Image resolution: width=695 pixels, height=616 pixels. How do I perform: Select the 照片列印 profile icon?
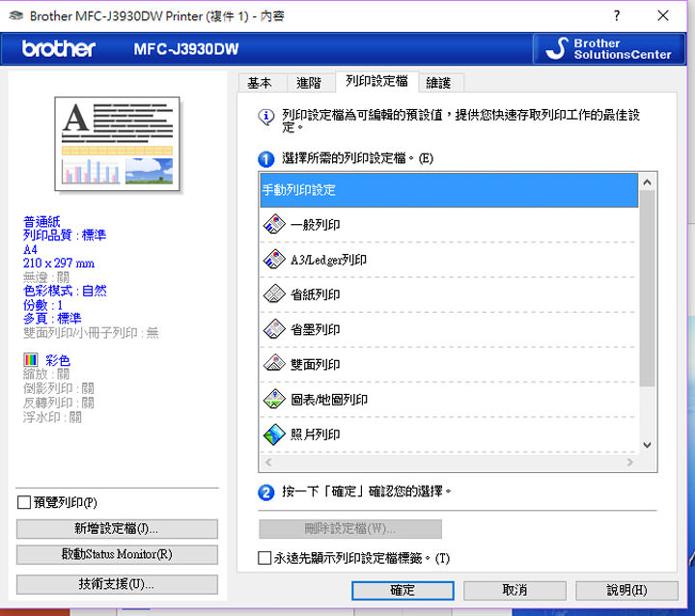(x=274, y=434)
